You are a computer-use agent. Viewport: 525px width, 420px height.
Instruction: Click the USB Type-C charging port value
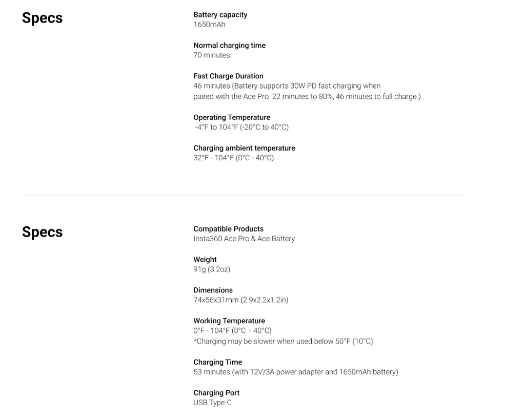(212, 403)
